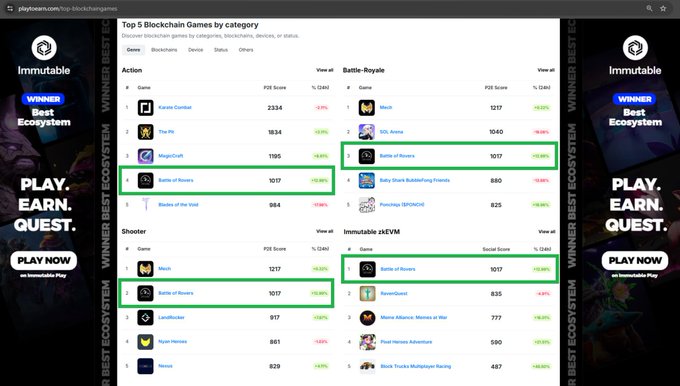Click Block Trucks Multiplayer Racing score 487
This screenshot has width=680, height=386.
click(x=496, y=366)
